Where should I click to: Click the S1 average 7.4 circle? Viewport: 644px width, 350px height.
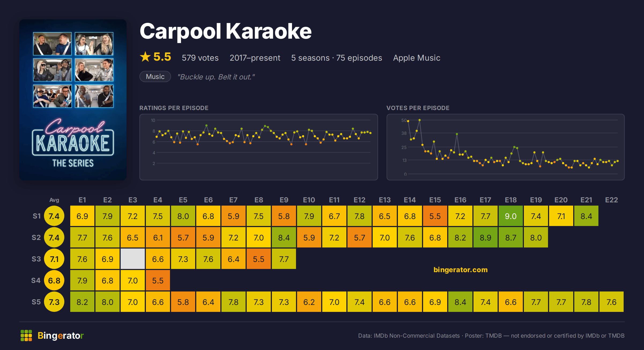54,216
